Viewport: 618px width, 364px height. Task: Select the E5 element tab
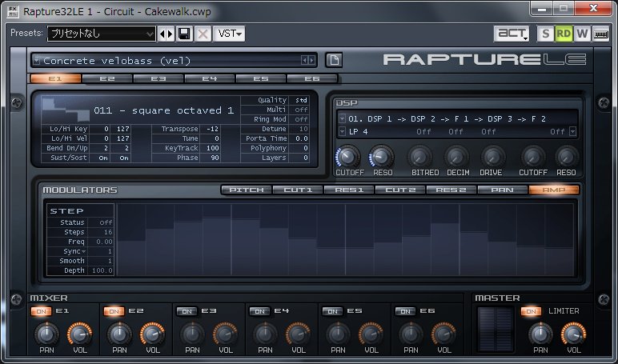coord(261,78)
